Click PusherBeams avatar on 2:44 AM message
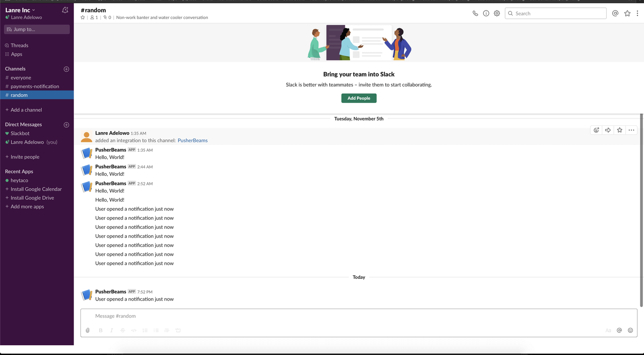This screenshot has height=355, width=644. (87, 170)
